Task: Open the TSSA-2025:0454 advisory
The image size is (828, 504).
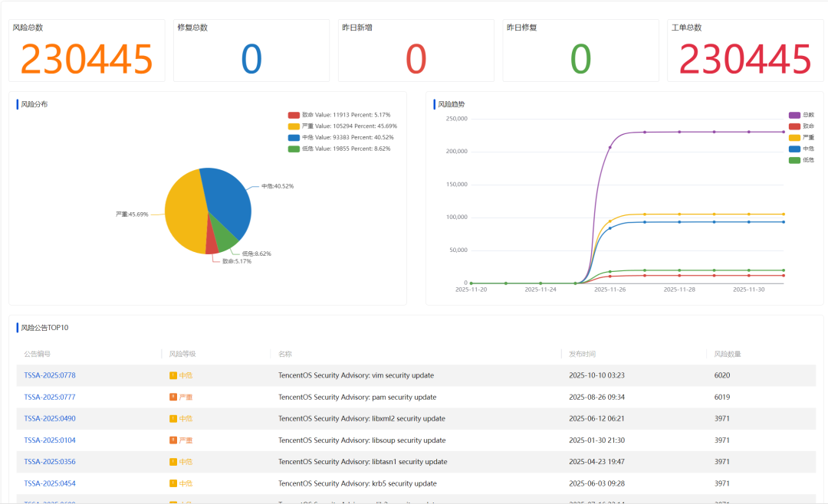Action: [x=50, y=483]
